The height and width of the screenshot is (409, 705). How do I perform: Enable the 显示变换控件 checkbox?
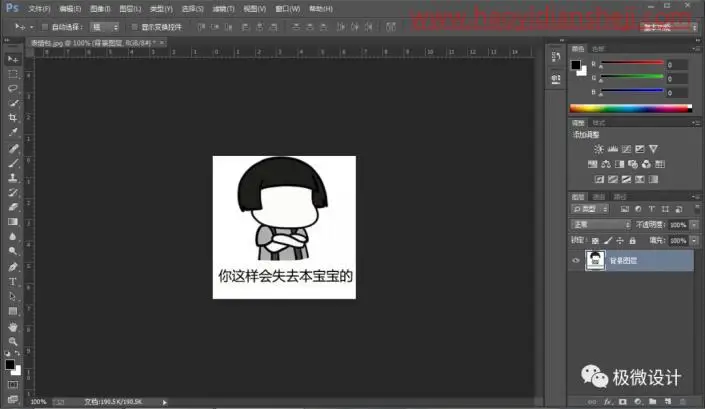click(x=134, y=27)
